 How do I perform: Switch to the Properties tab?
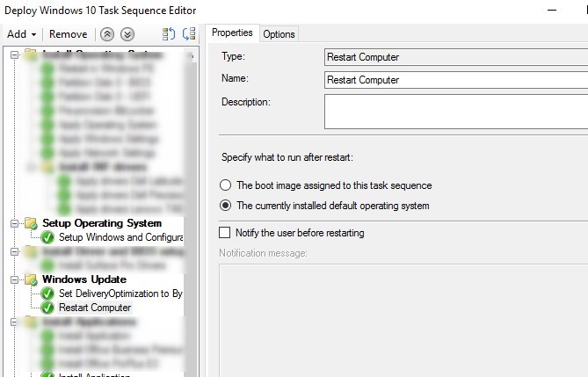(x=232, y=33)
